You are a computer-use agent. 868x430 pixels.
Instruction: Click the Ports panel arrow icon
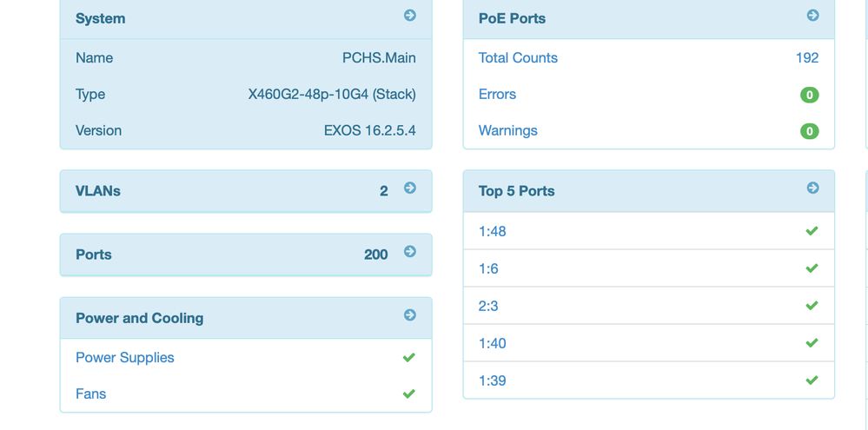(x=410, y=252)
